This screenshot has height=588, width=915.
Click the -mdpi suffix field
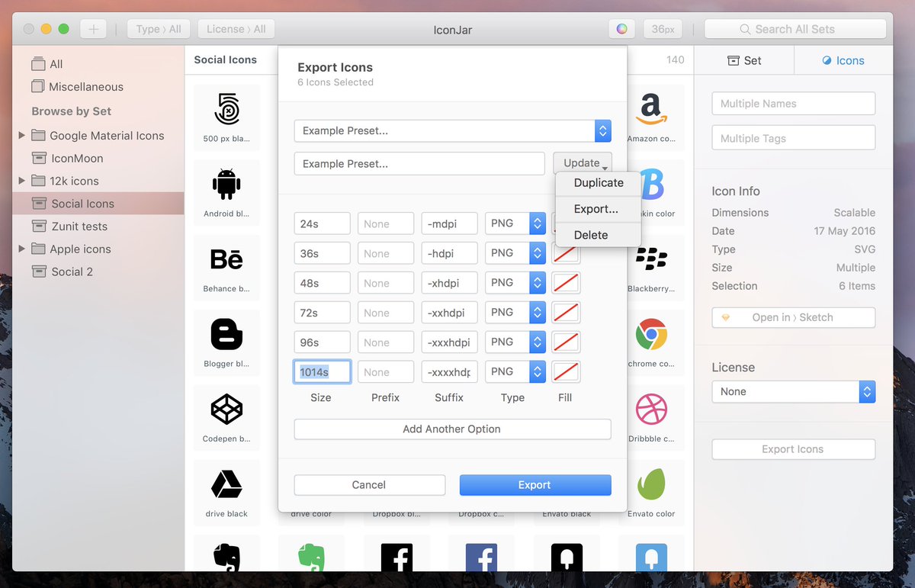450,223
